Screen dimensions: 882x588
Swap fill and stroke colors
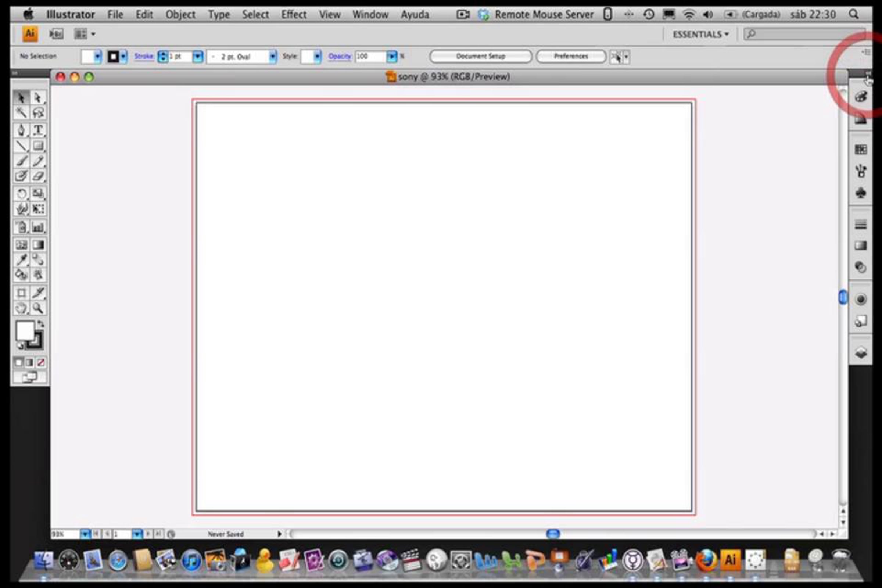click(41, 324)
